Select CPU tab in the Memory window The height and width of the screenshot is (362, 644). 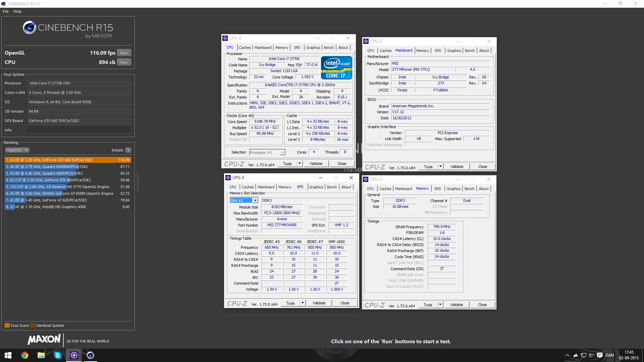click(370, 189)
